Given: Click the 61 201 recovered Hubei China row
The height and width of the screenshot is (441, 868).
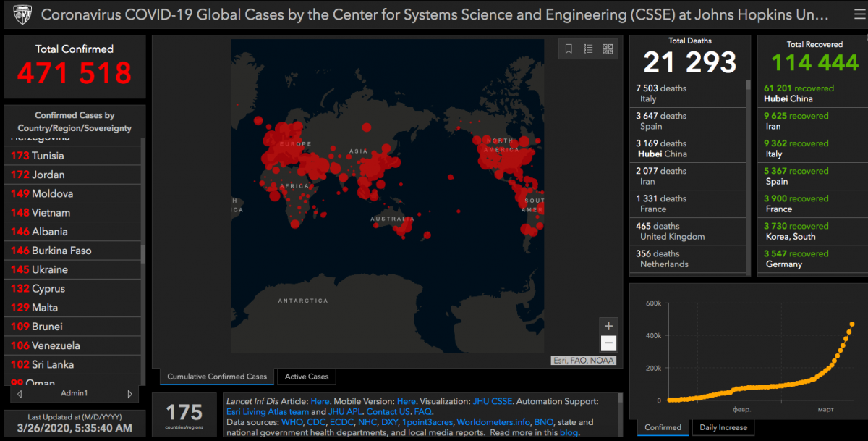Looking at the screenshot, I should 812,93.
